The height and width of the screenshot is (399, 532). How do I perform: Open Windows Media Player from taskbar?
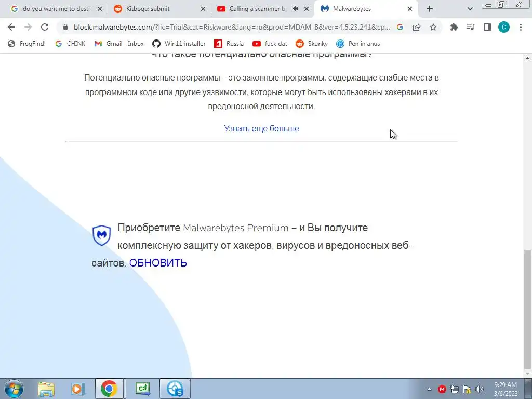pyautogui.click(x=77, y=389)
